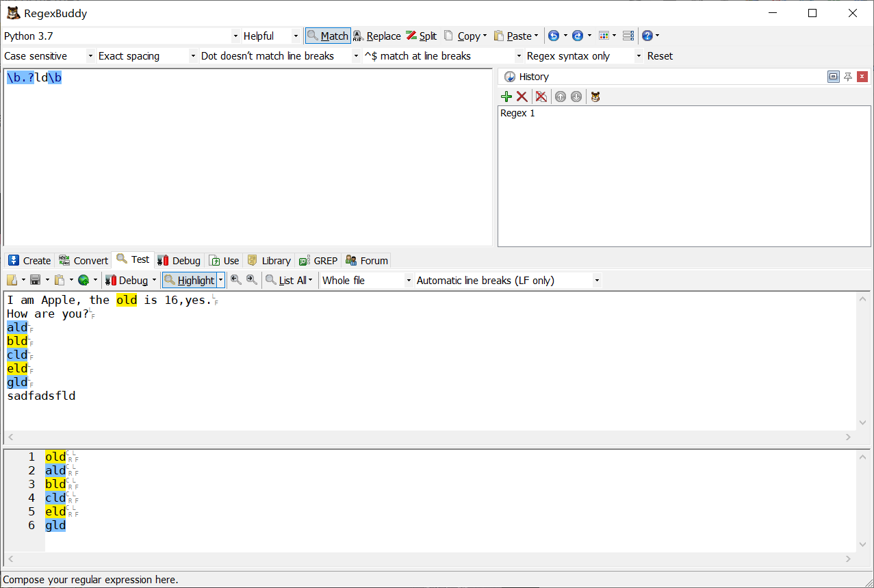Click the History panel pin icon
The image size is (874, 588).
(x=848, y=77)
